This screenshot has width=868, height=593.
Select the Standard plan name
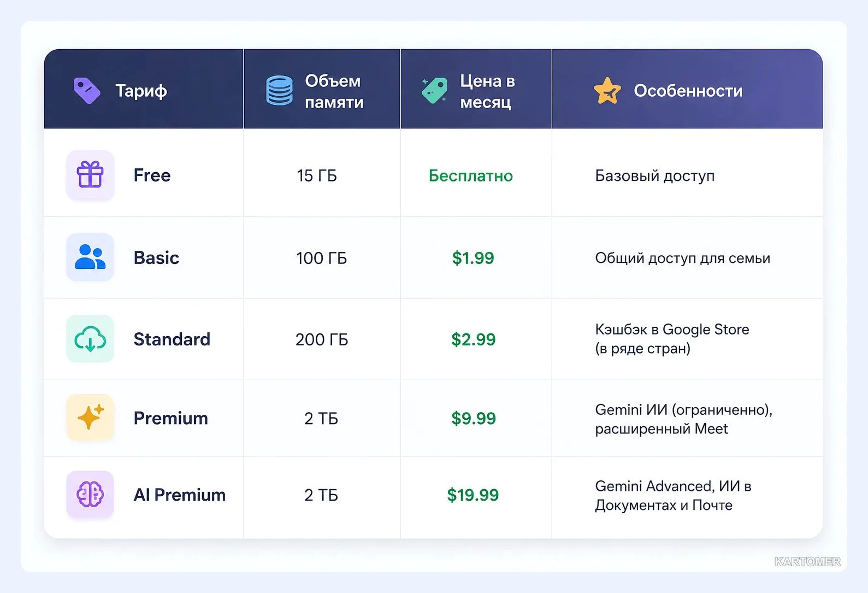tap(172, 339)
